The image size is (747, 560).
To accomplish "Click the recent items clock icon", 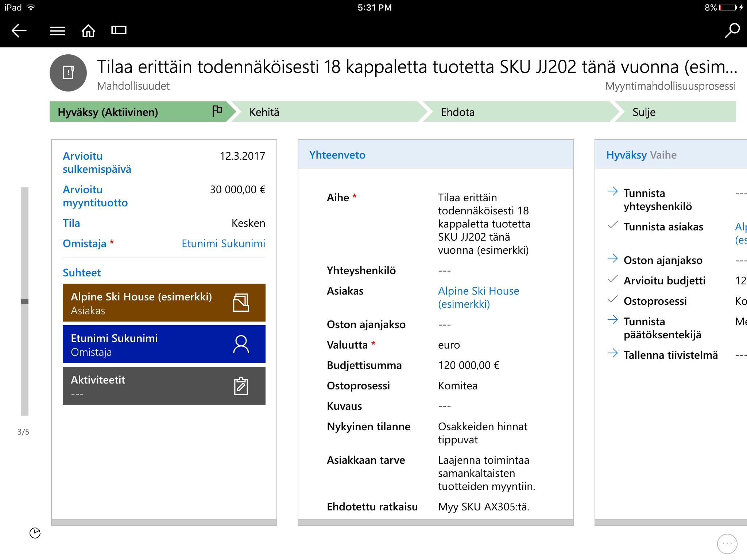I will pos(35,533).
